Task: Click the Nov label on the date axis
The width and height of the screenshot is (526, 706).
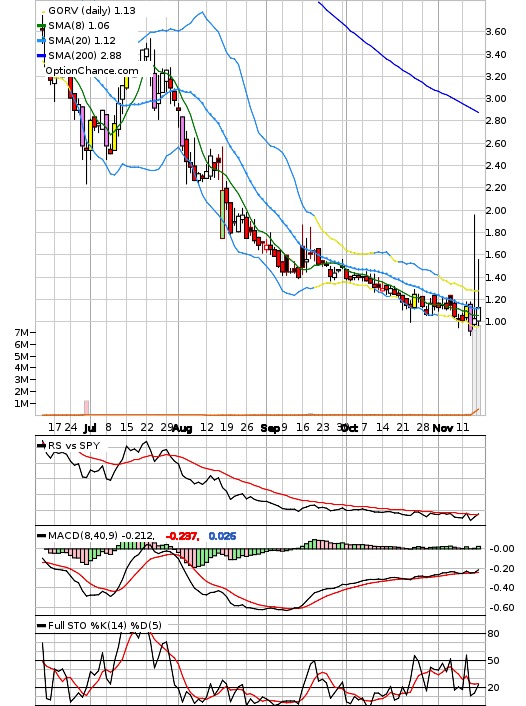Action: tap(443, 428)
